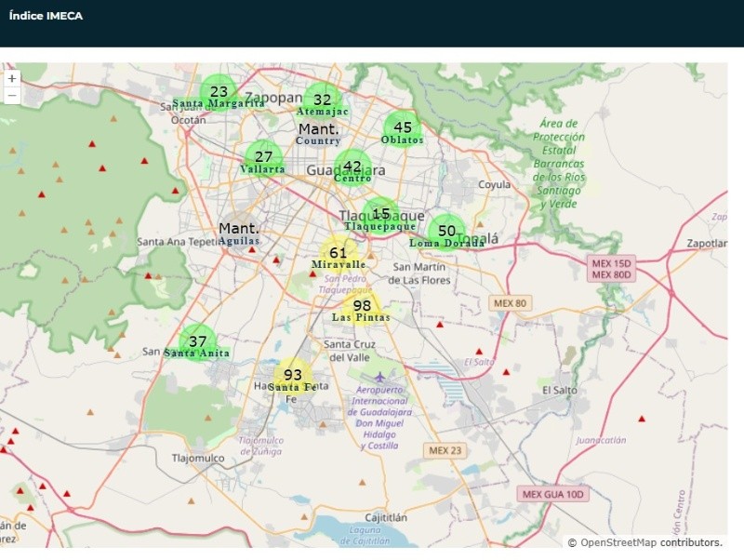Viewport: 744px width, 560px height.
Task: Select the Tlaquepaque station marker showing 15
Action: [380, 215]
